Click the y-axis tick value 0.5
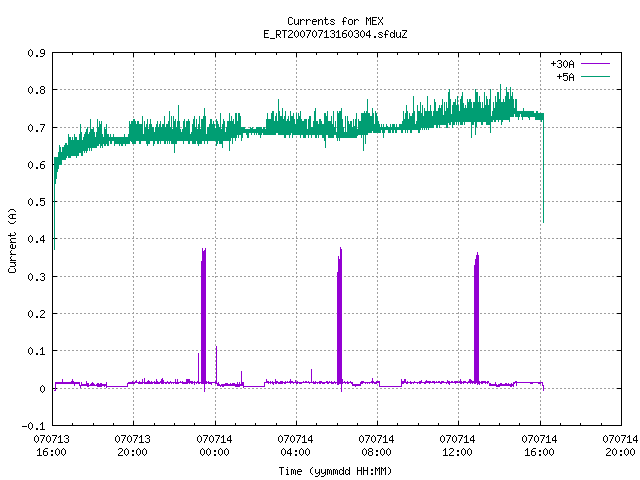 36,202
